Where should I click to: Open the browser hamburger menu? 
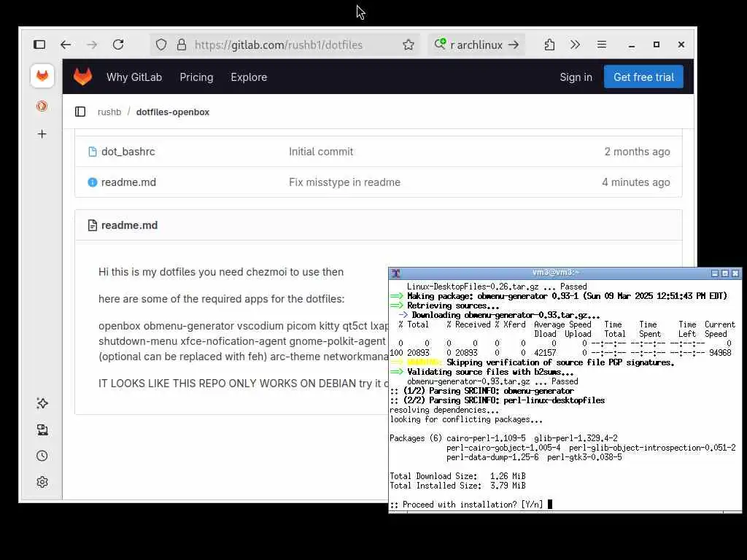tap(602, 44)
